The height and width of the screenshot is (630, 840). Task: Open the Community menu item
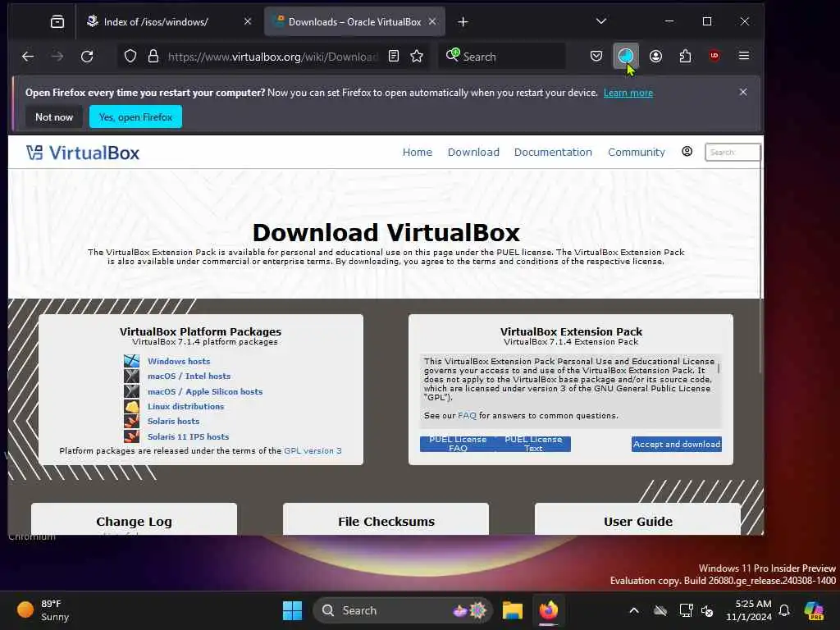tap(637, 152)
